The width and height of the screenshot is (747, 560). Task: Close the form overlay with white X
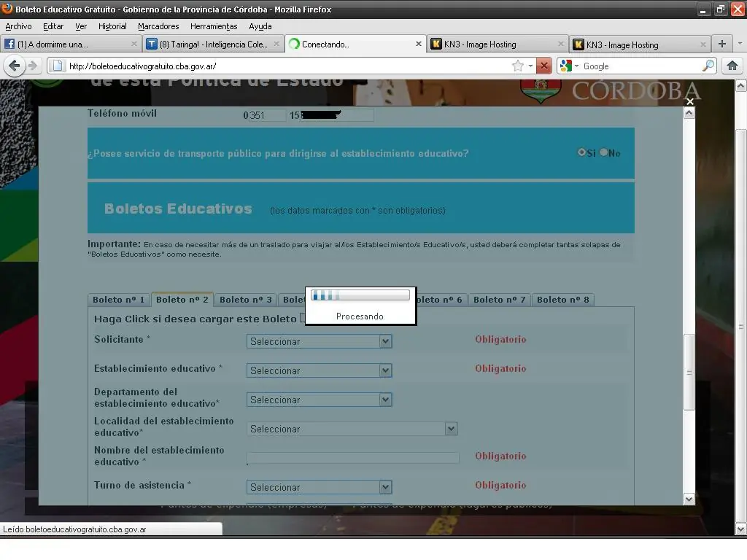coord(689,101)
